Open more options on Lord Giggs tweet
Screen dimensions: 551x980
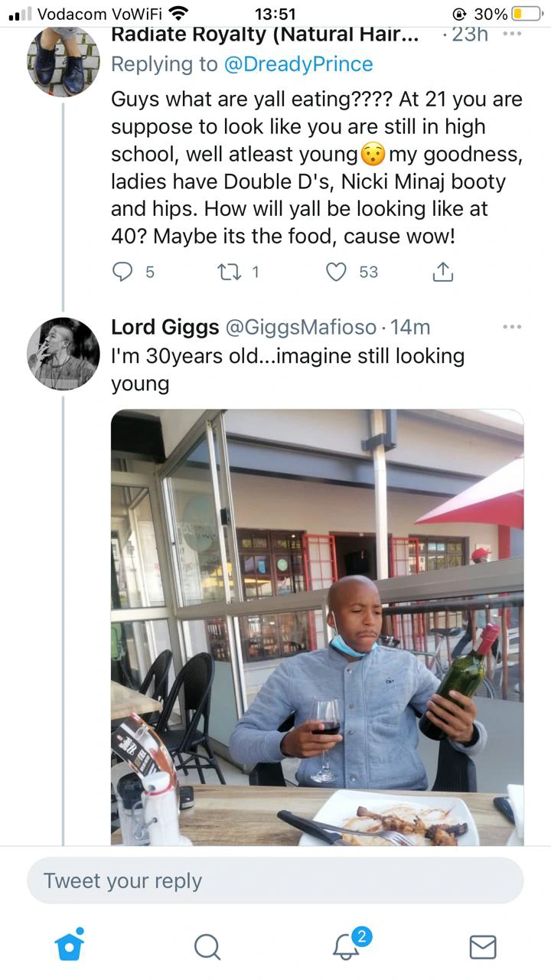511,327
